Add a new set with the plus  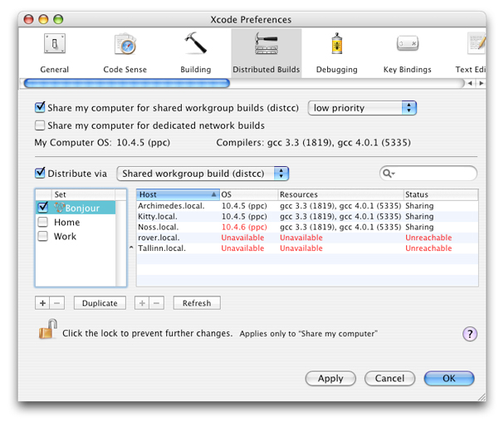(42, 303)
